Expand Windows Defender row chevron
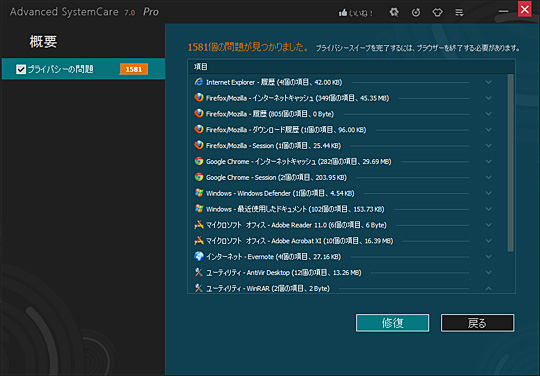Image resolution: width=540 pixels, height=376 pixels. pyautogui.click(x=488, y=193)
